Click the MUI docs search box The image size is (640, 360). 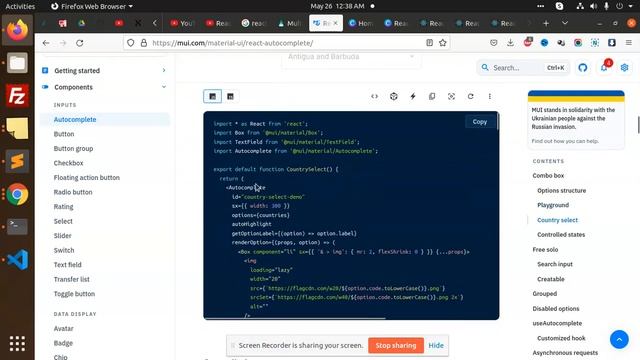pyautogui.click(x=524, y=68)
